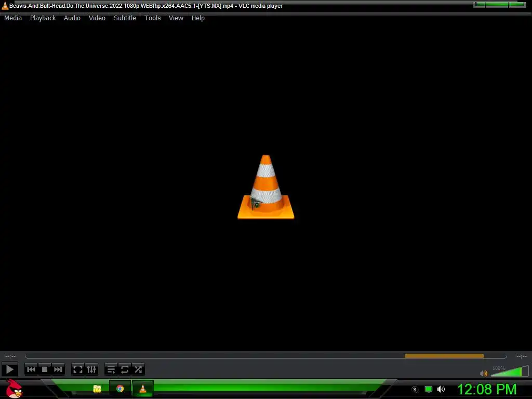Image resolution: width=532 pixels, height=399 pixels.
Task: Open the Angry Birds start button
Action: tap(14, 389)
